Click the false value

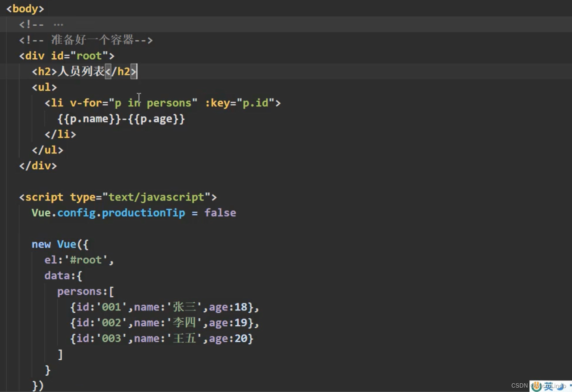[220, 213]
